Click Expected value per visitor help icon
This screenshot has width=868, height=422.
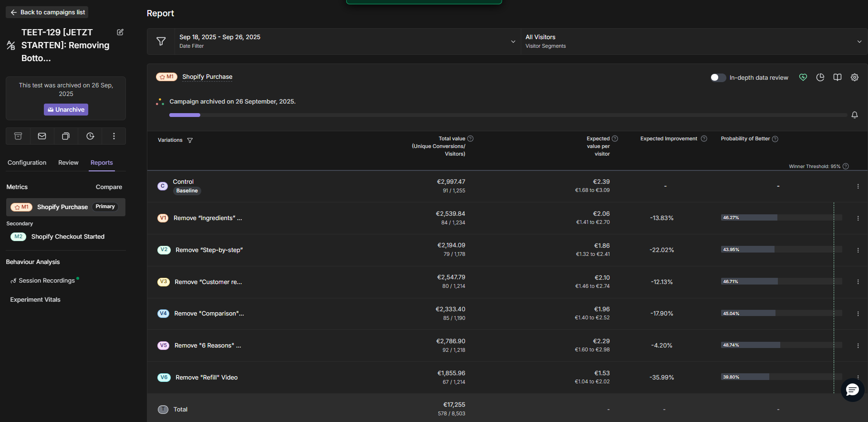(615, 138)
